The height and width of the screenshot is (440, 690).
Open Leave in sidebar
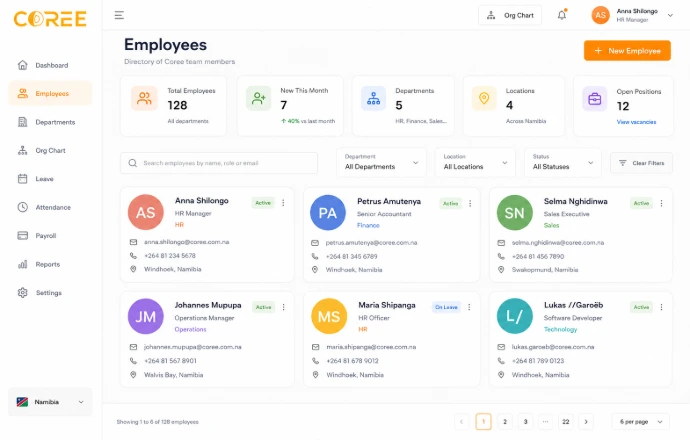pyautogui.click(x=50, y=179)
